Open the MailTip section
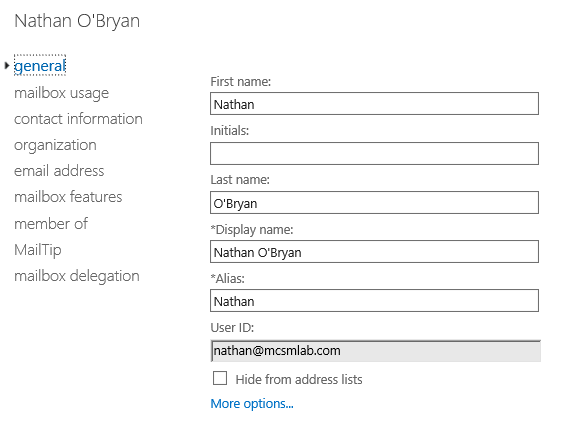 pyautogui.click(x=38, y=250)
